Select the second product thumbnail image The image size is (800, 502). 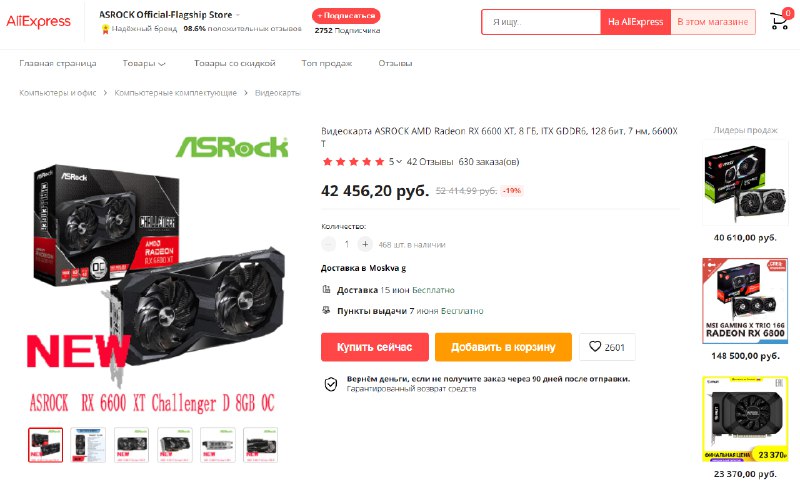point(88,445)
